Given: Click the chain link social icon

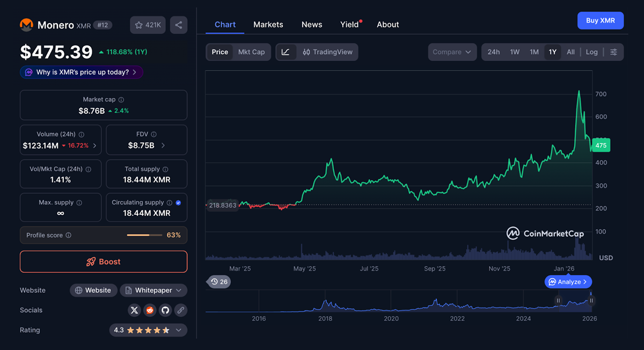Looking at the screenshot, I should coord(181,310).
